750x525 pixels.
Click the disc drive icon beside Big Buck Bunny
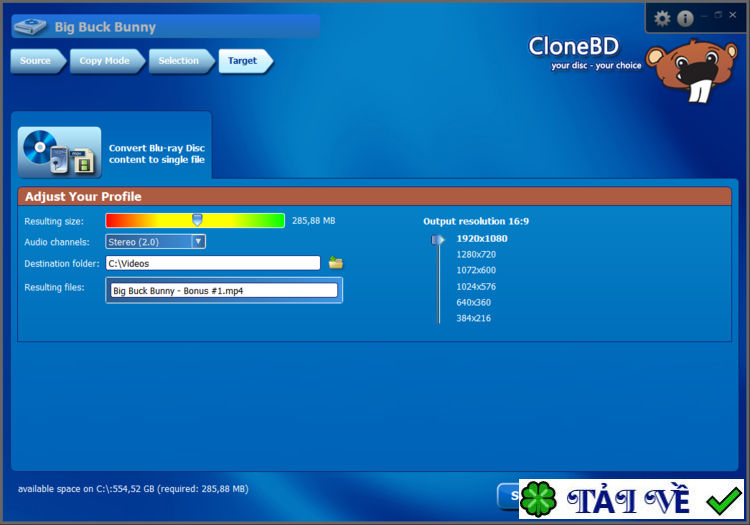point(30,26)
